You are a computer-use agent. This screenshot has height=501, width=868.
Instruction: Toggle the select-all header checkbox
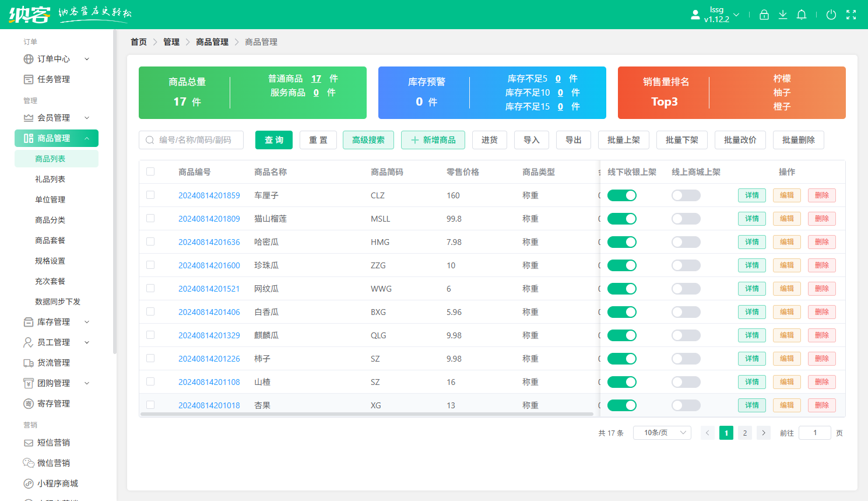(150, 171)
